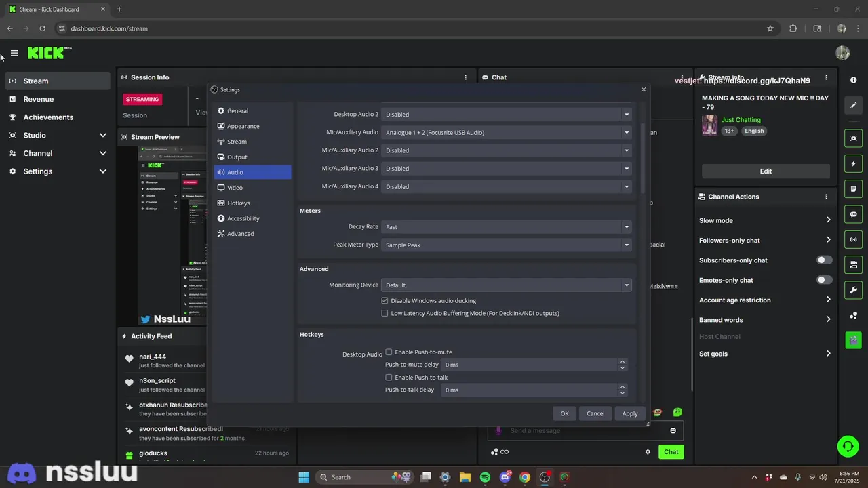The width and height of the screenshot is (868, 488).
Task: Open Set goals channel action
Action: click(765, 354)
